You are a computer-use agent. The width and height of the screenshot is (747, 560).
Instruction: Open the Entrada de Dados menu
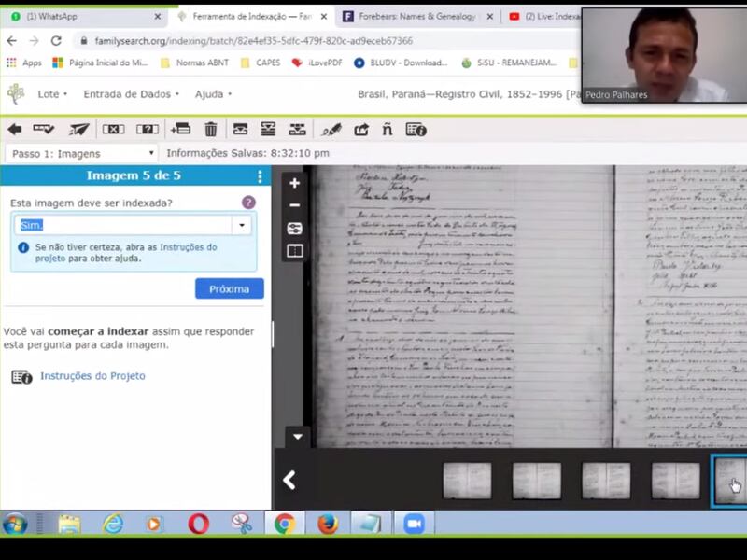point(131,94)
